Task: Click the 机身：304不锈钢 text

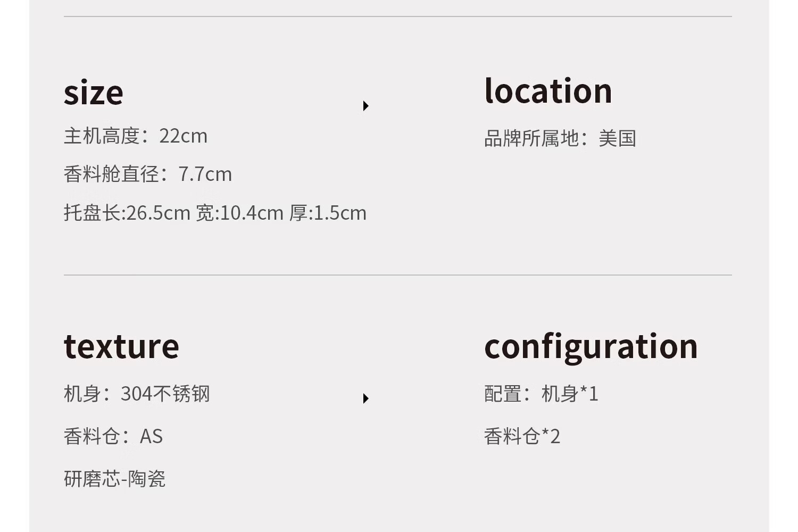Action: pyautogui.click(x=137, y=394)
